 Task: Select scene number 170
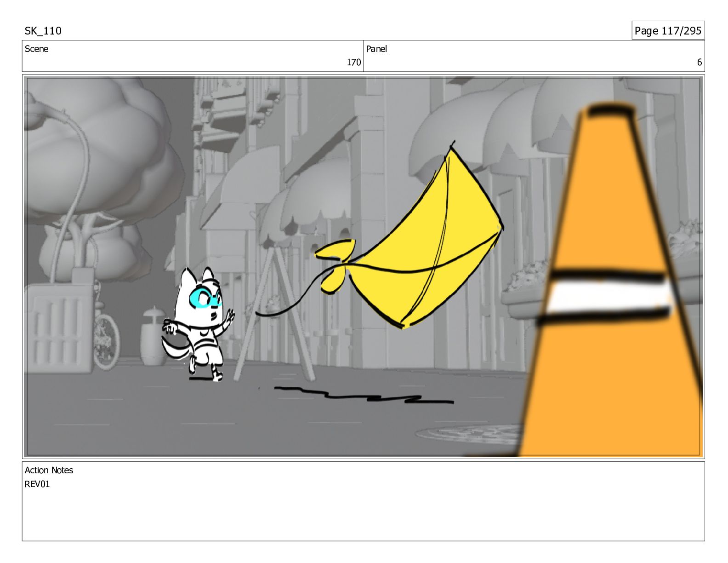click(353, 62)
